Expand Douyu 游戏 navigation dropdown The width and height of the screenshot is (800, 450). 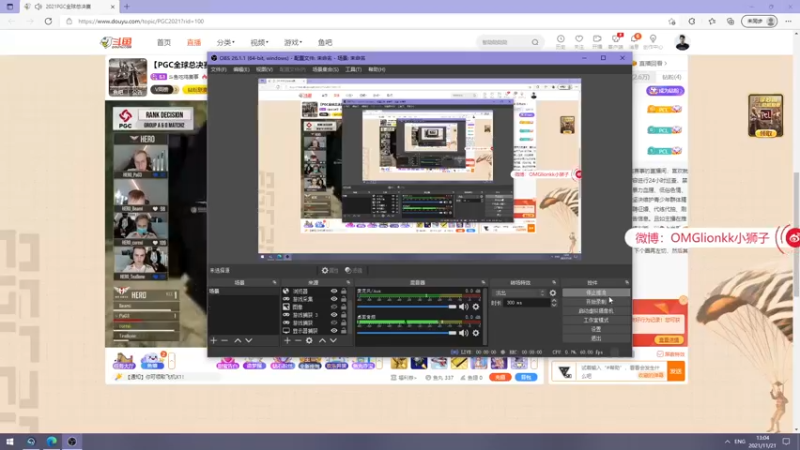point(293,42)
